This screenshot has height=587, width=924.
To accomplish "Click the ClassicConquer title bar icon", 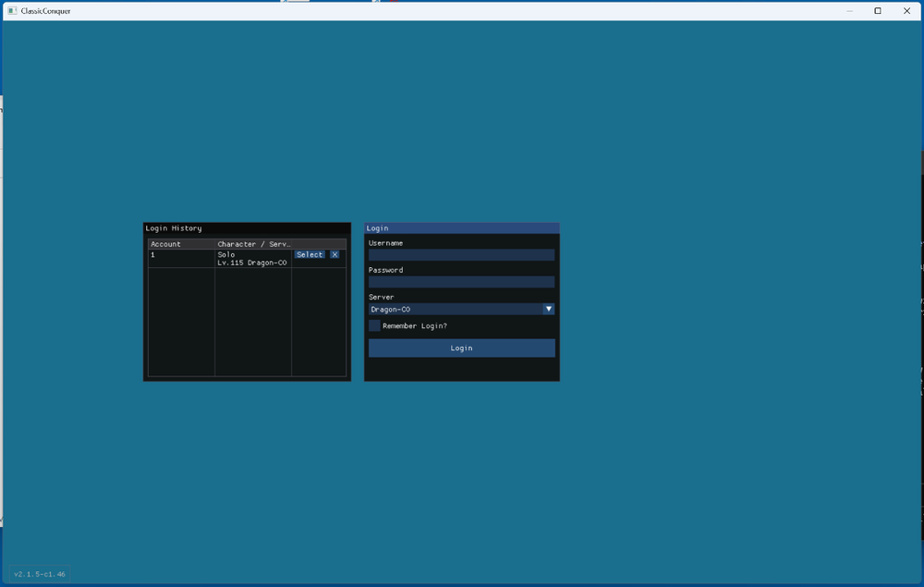I will 13,10.
